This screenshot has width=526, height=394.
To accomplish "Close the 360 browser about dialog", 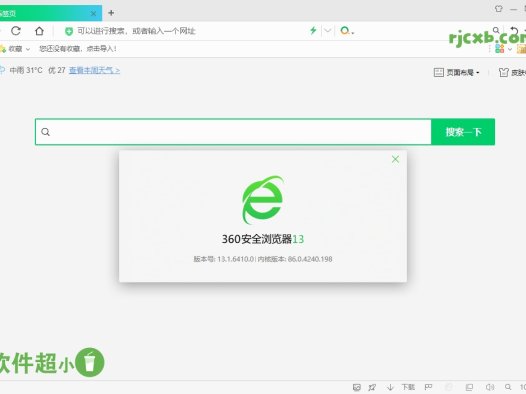I will [396, 159].
